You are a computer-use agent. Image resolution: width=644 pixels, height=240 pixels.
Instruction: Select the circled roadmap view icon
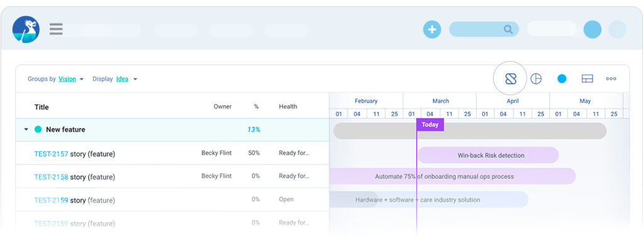click(x=511, y=79)
